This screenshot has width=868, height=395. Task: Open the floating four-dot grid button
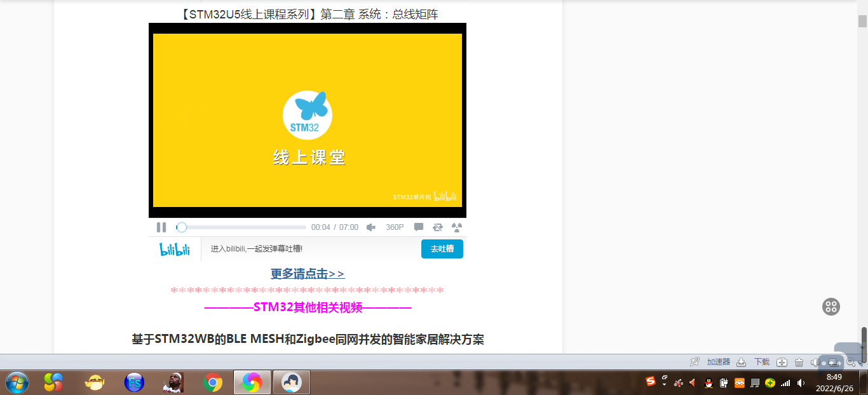(x=831, y=307)
